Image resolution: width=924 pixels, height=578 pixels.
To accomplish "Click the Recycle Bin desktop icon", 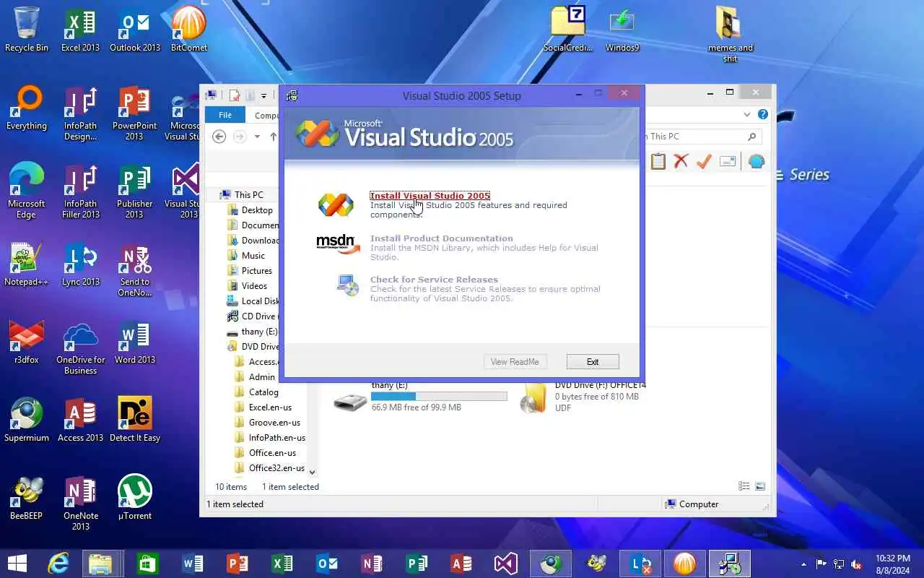I will coord(27,30).
